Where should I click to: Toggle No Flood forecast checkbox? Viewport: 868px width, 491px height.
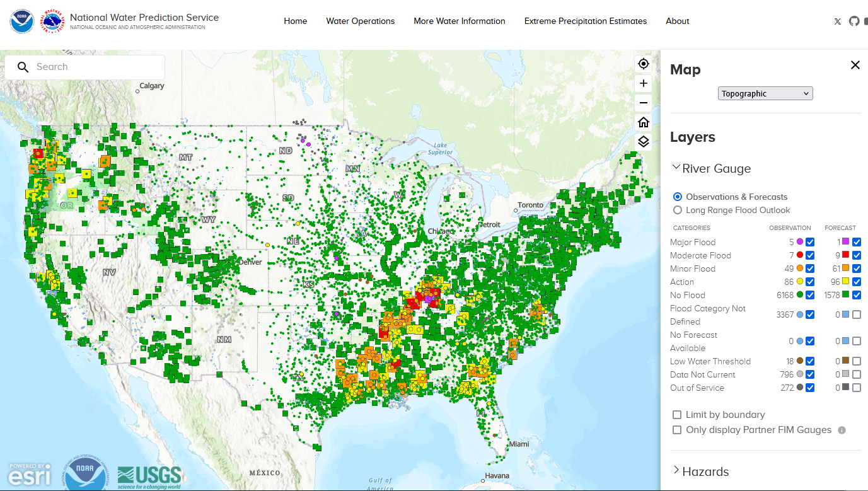pos(857,295)
